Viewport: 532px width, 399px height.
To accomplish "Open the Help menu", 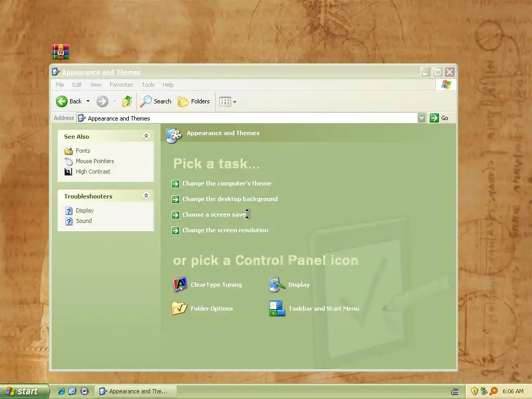I will coord(168,85).
